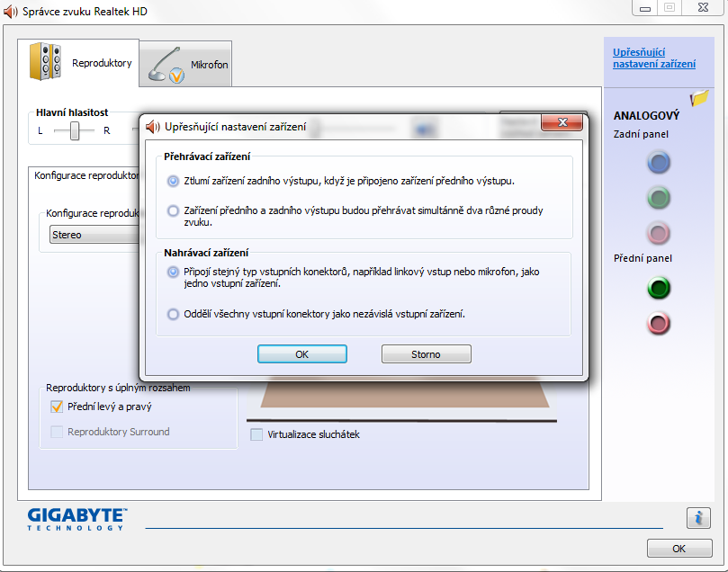This screenshot has width=728, height=572.
Task: Open Upřesňující nastavení zařízení link
Action: pyautogui.click(x=654, y=58)
